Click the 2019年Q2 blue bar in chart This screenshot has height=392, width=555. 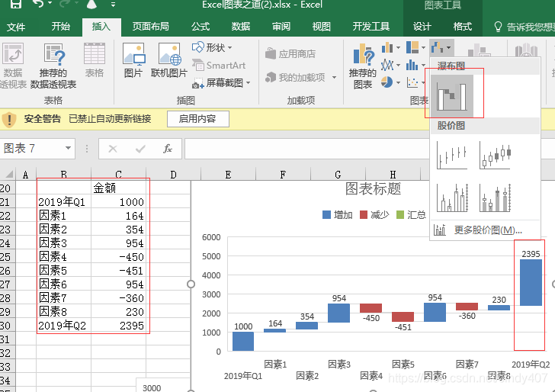coord(531,282)
